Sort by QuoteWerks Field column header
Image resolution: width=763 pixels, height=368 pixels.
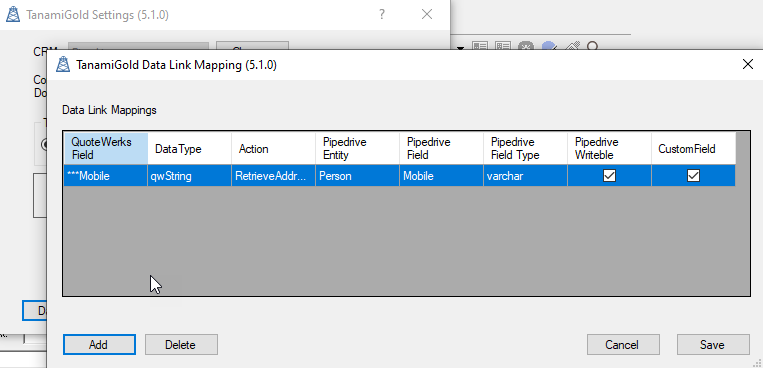pos(106,148)
